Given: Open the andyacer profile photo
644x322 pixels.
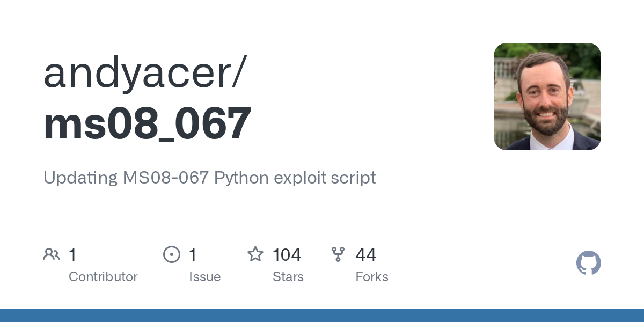Looking at the screenshot, I should [547, 97].
